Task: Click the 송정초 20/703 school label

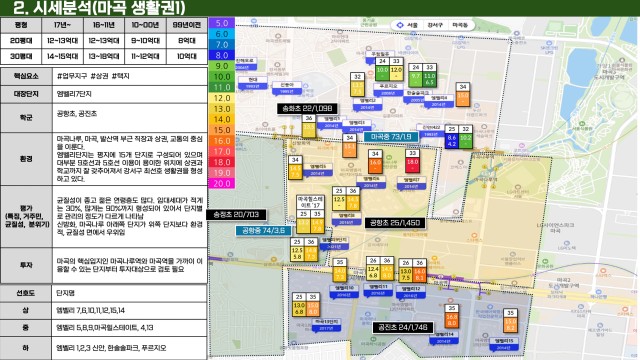Action: [x=236, y=215]
